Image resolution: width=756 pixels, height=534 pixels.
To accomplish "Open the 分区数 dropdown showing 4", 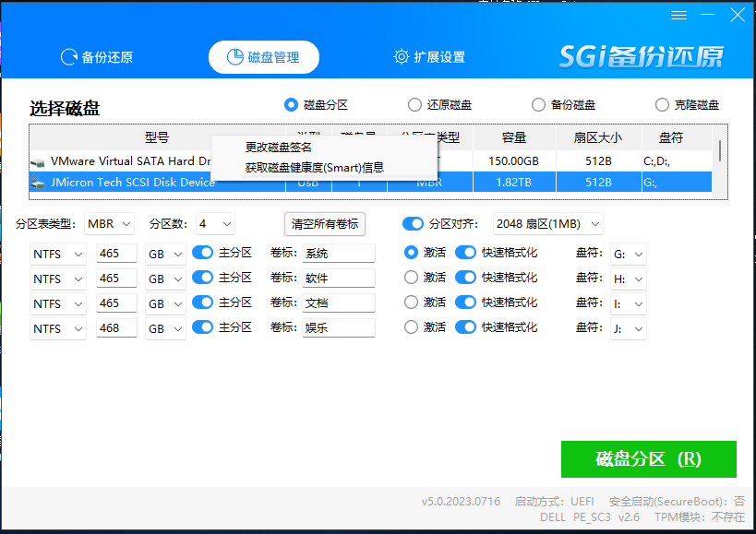I will click(215, 224).
